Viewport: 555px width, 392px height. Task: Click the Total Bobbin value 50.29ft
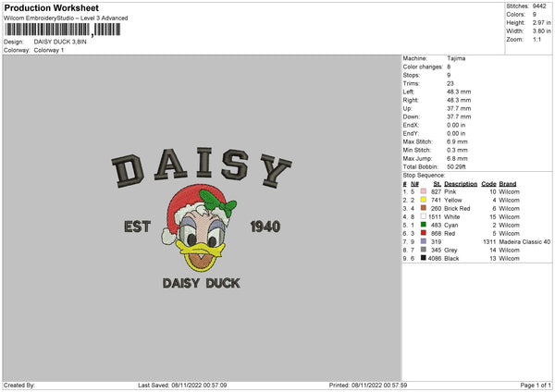point(456,166)
